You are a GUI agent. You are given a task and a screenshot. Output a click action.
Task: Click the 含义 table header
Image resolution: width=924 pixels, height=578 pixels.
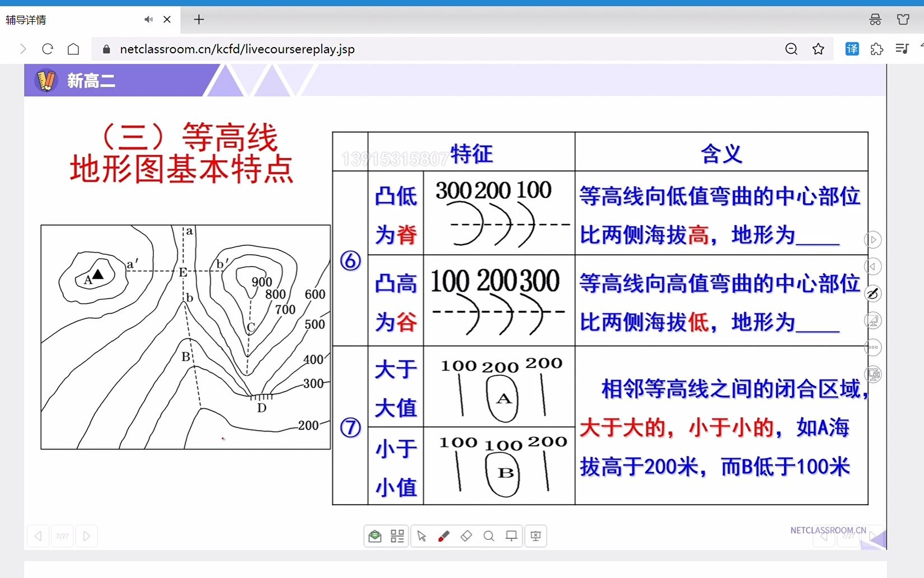[721, 153]
